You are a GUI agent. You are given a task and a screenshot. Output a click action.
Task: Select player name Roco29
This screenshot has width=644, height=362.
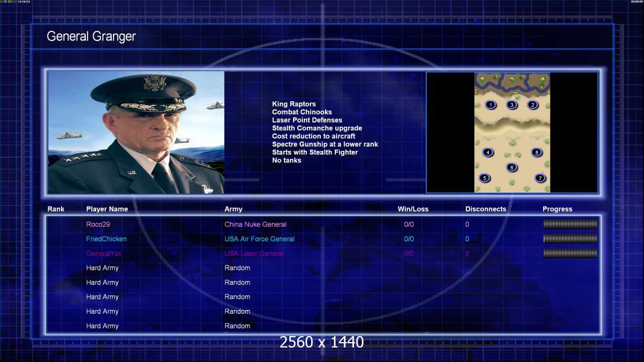tap(98, 224)
